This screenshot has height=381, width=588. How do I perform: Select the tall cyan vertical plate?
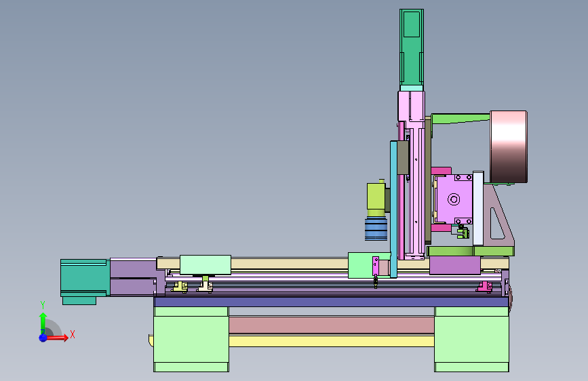pyautogui.click(x=393, y=209)
